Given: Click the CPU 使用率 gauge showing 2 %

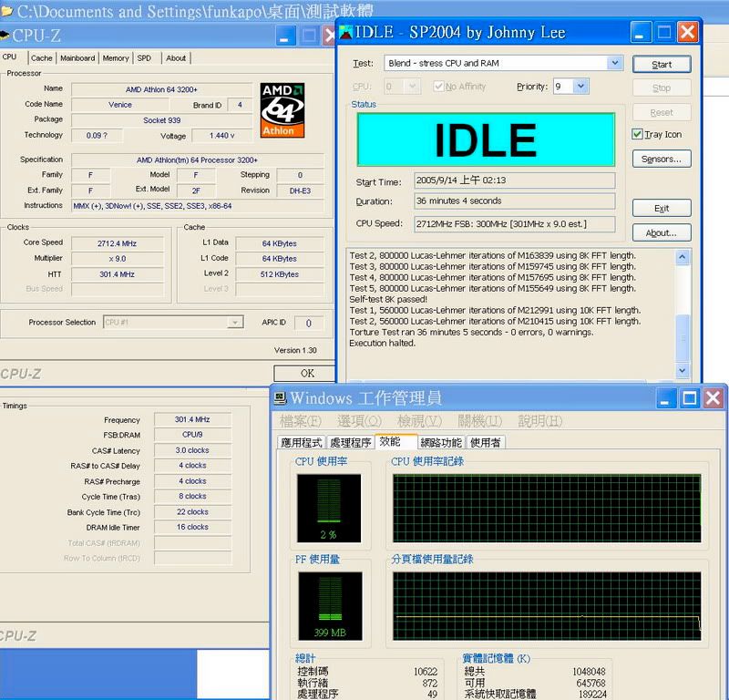Looking at the screenshot, I should pyautogui.click(x=329, y=508).
